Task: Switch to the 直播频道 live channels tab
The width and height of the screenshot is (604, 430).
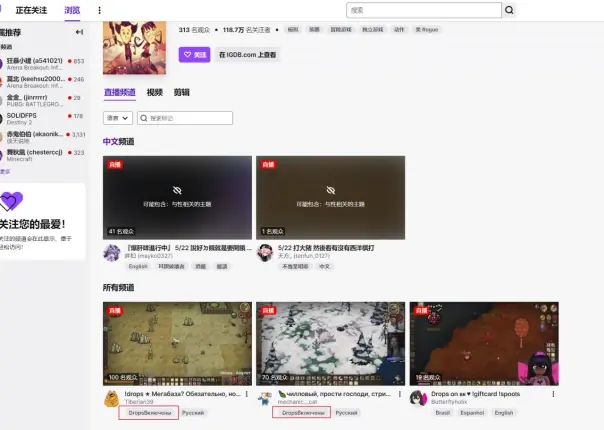Action: pyautogui.click(x=120, y=92)
